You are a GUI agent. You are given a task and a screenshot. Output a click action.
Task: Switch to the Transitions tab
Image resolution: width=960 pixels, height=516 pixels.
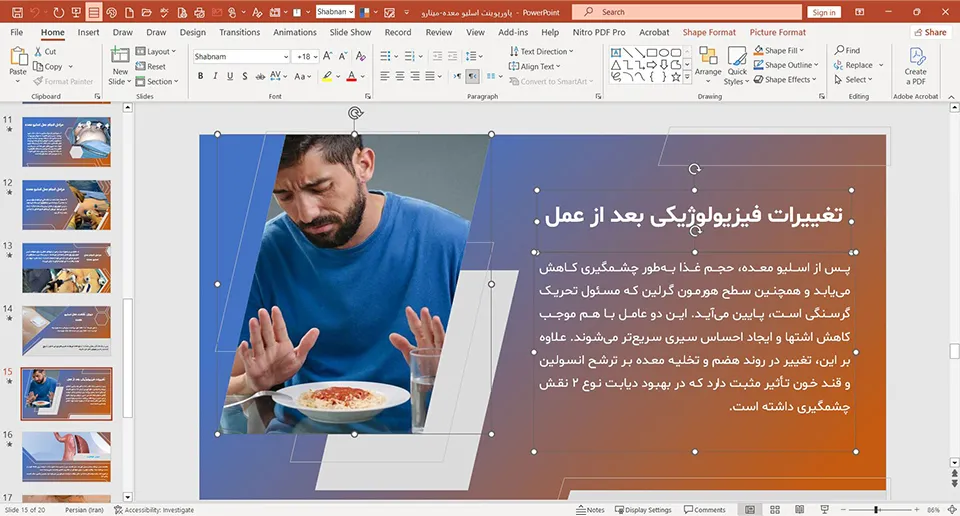[239, 32]
